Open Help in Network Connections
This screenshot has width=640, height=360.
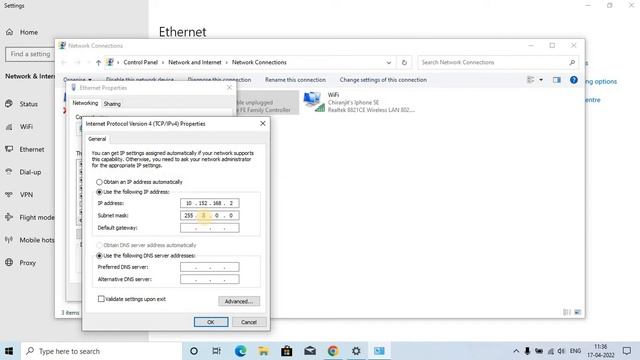tap(573, 80)
